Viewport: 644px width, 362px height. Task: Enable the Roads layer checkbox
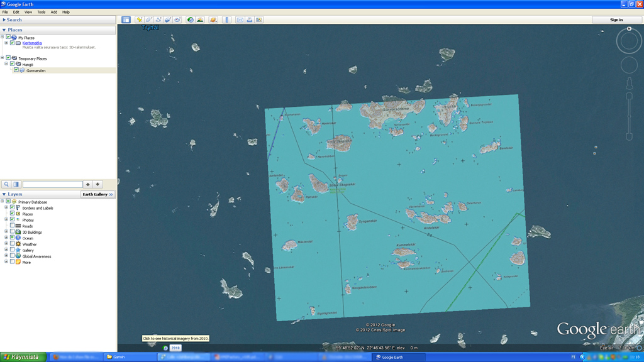(x=12, y=226)
